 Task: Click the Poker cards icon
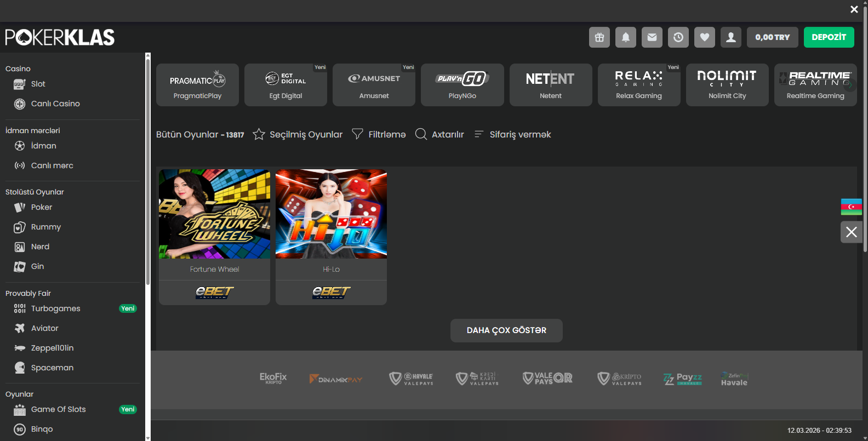[20, 207]
